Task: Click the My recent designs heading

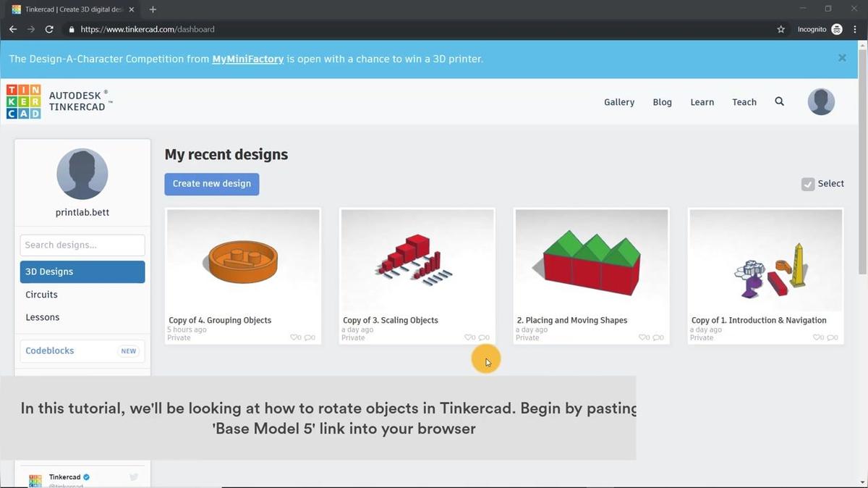Action: coord(226,154)
